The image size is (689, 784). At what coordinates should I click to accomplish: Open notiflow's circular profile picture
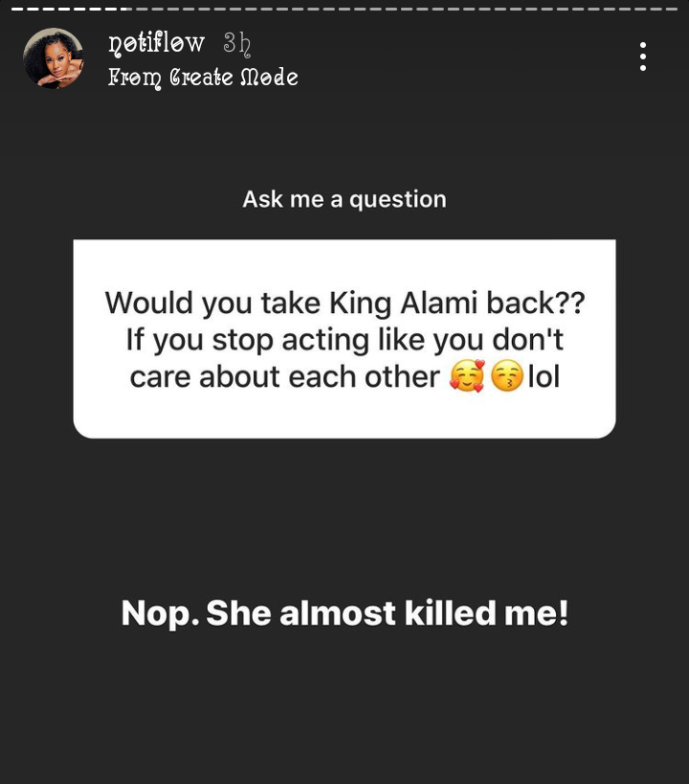tap(54, 58)
